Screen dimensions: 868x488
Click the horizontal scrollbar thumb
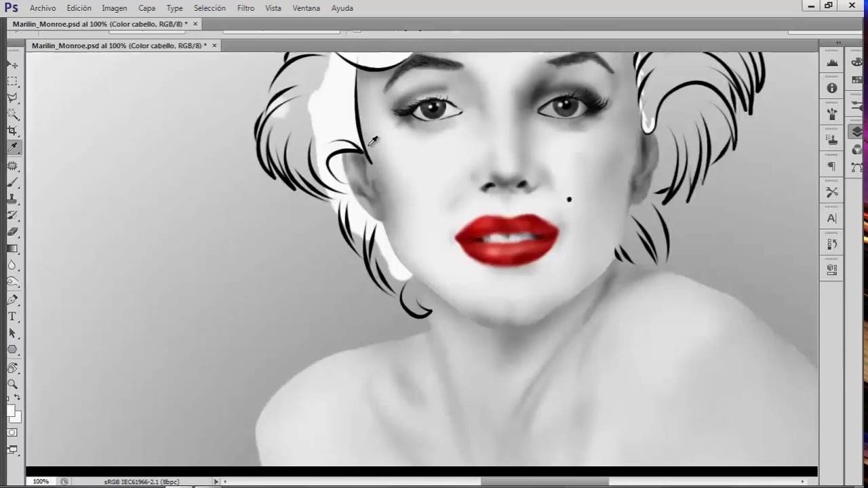(x=545, y=482)
